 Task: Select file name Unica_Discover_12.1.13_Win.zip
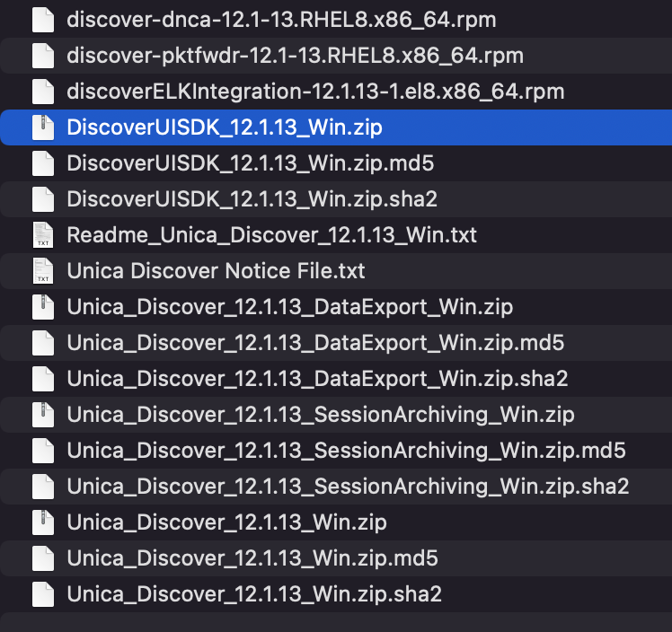(x=227, y=523)
